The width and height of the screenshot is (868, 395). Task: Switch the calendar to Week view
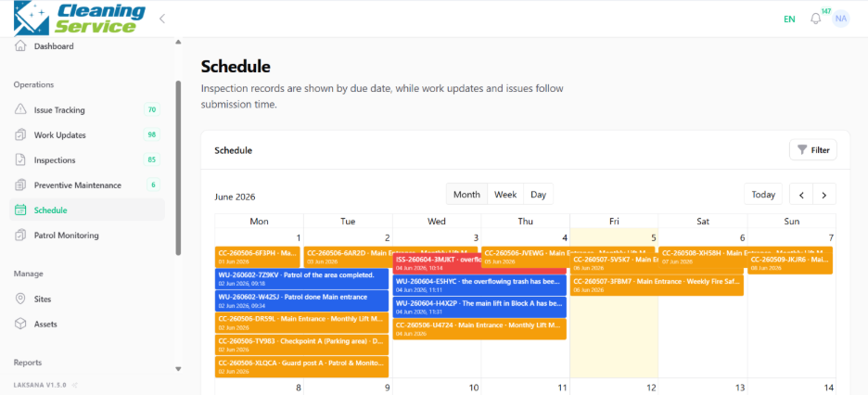tap(505, 194)
